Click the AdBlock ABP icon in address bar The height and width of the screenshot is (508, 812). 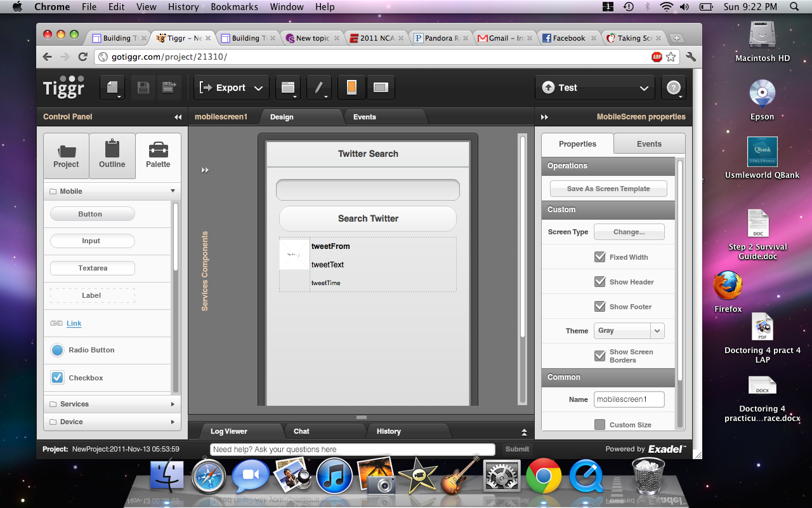(657, 57)
